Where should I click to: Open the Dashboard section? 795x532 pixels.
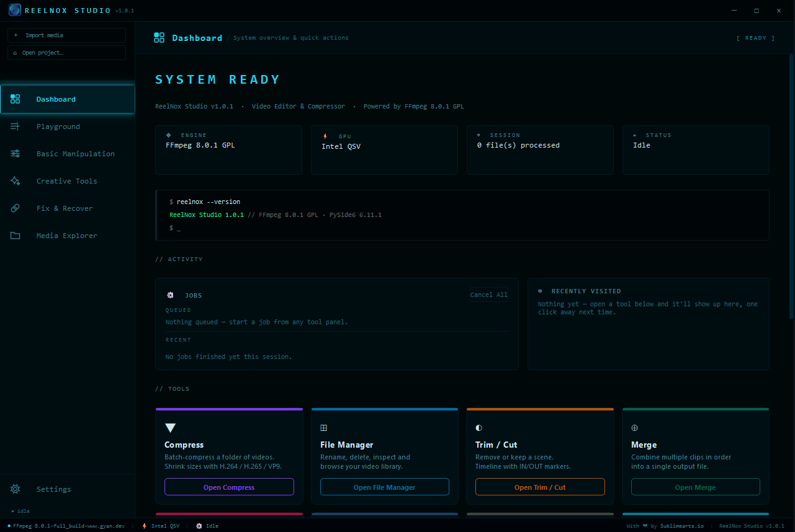(68, 99)
